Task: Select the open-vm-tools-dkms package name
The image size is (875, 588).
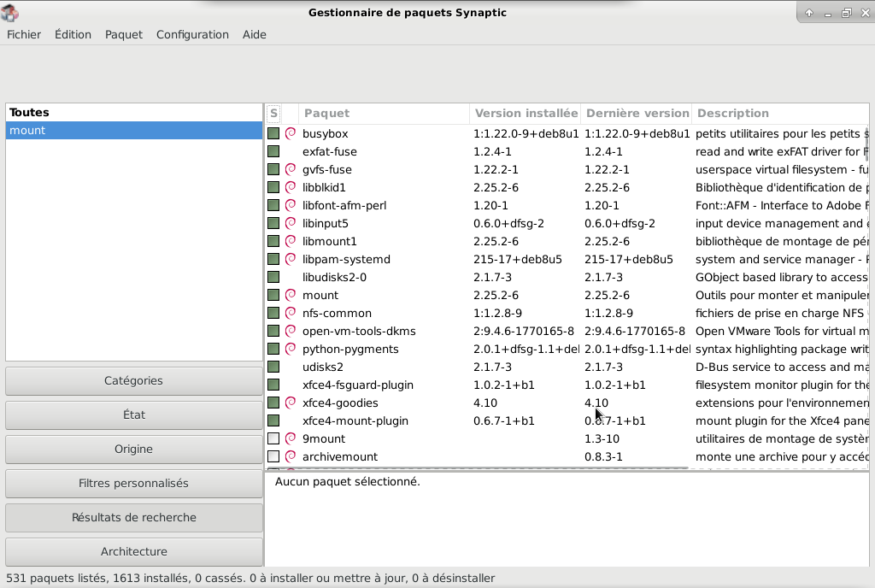Action: click(x=359, y=331)
